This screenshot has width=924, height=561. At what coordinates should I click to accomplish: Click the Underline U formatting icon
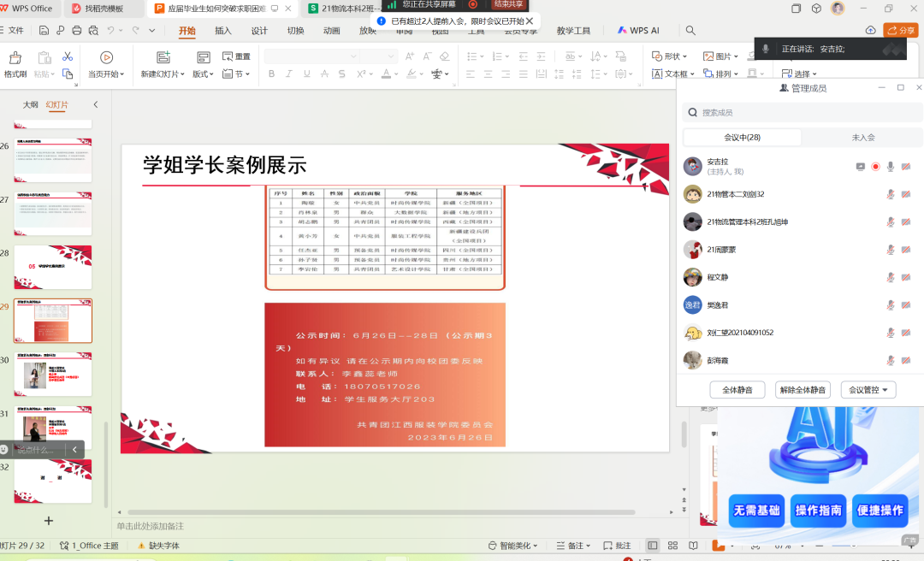pos(306,74)
